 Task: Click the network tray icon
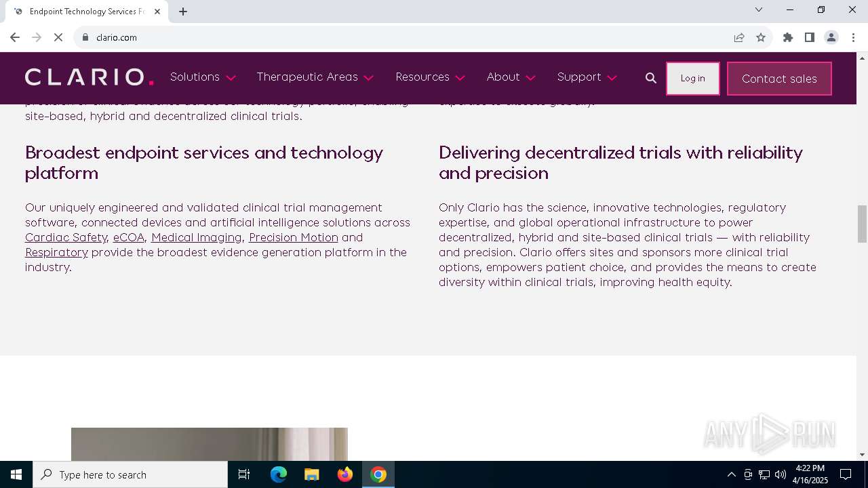click(x=764, y=474)
